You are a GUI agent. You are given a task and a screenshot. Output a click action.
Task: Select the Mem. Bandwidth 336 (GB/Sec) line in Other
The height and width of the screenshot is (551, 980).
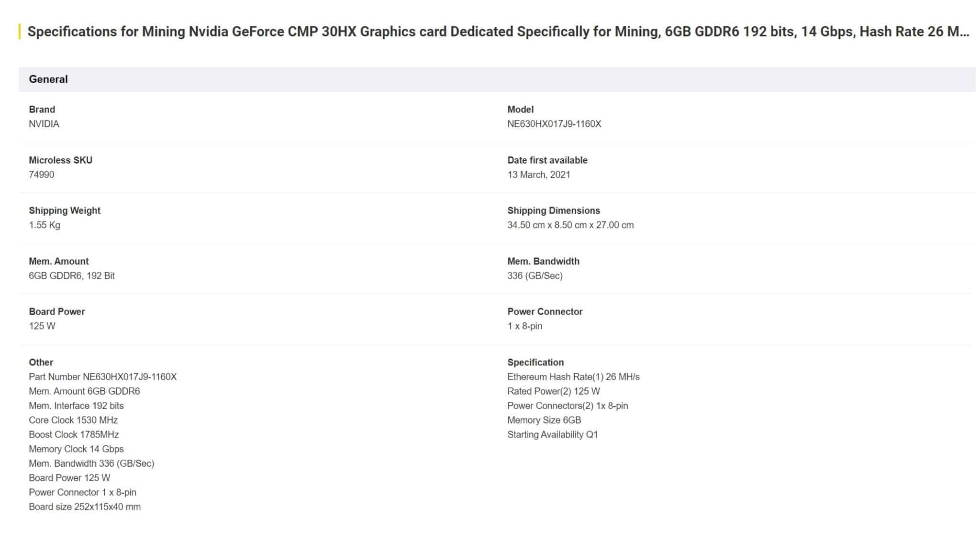[91, 463]
